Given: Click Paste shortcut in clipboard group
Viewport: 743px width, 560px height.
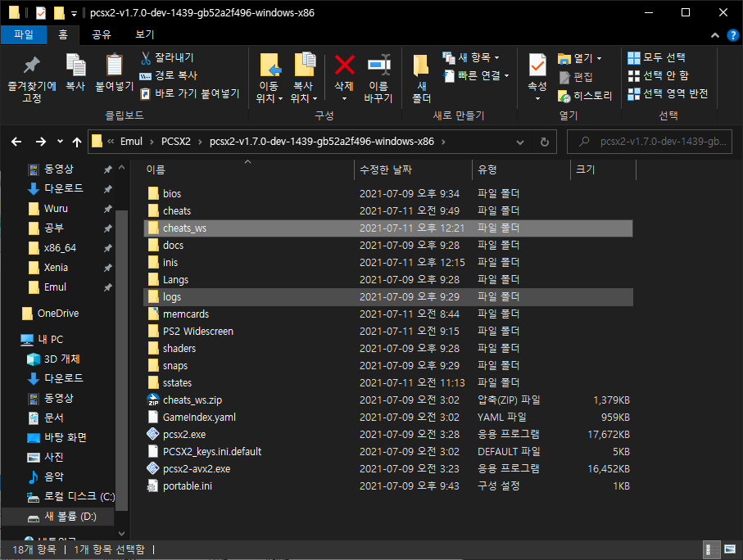Looking at the screenshot, I should (190, 94).
